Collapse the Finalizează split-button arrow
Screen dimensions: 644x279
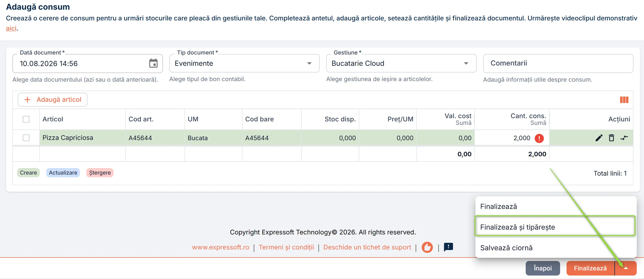tap(626, 268)
